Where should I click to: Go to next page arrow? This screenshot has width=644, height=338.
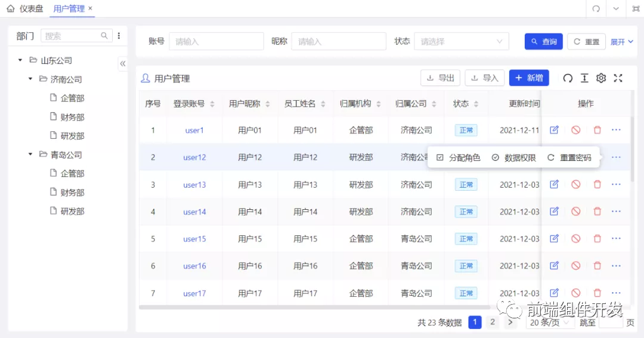click(510, 323)
